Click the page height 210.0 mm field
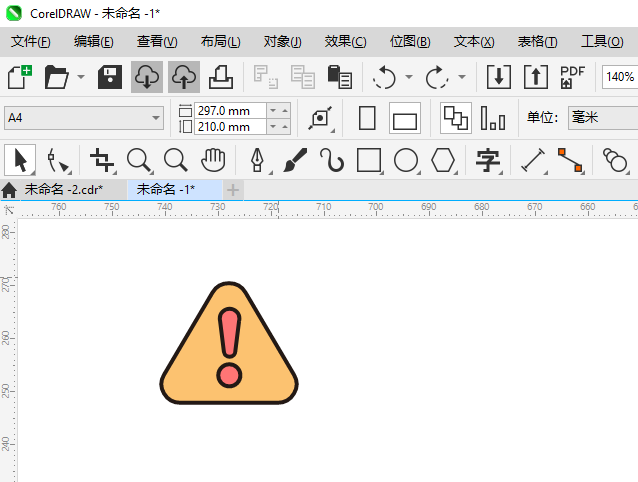The image size is (638, 482). click(230, 127)
